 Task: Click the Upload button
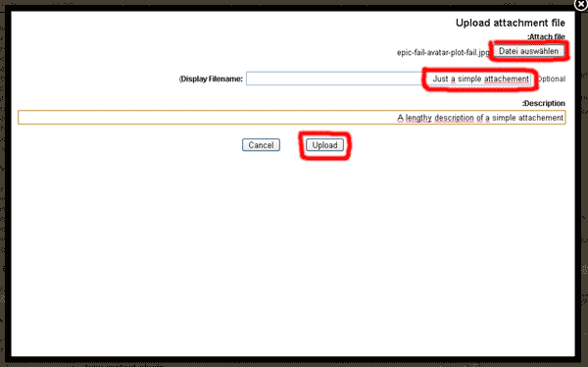point(324,145)
